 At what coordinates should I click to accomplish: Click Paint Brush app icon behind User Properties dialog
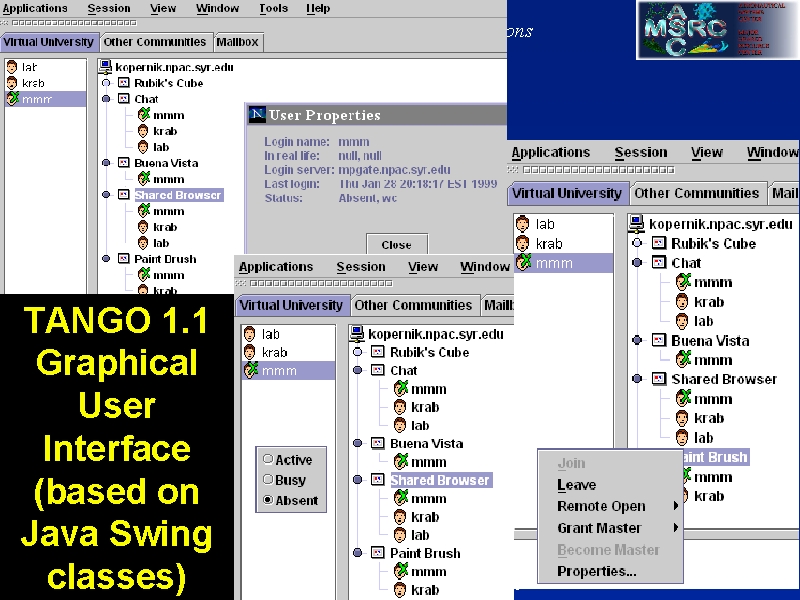point(123,259)
